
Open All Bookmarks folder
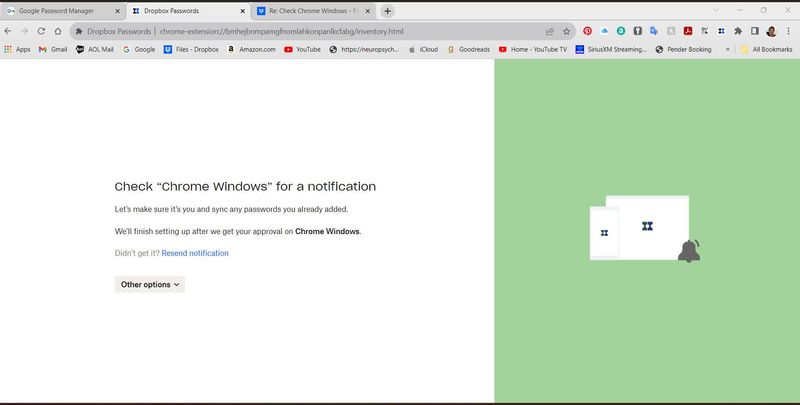click(x=766, y=49)
